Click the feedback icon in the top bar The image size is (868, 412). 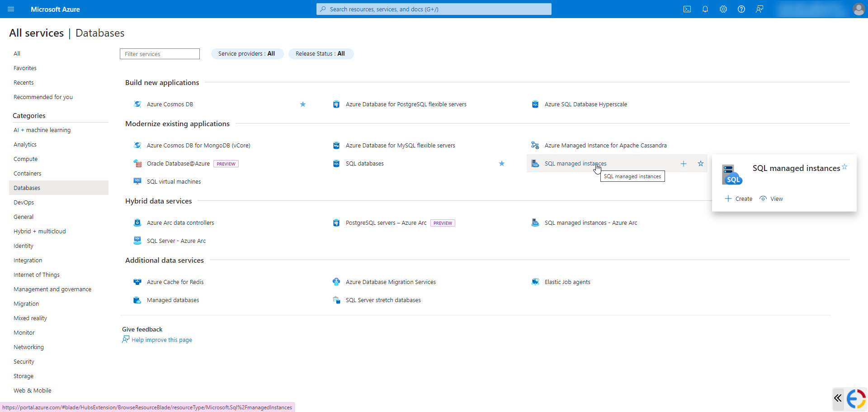point(759,9)
